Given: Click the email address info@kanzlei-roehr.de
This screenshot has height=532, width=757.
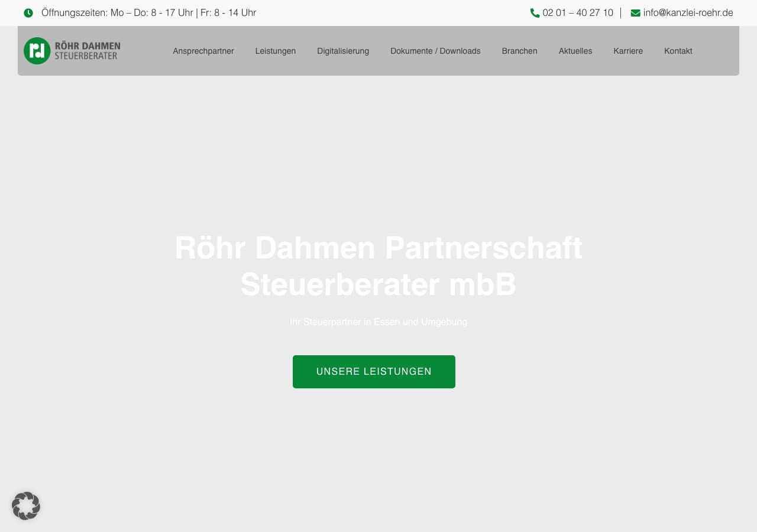Looking at the screenshot, I should (x=688, y=12).
